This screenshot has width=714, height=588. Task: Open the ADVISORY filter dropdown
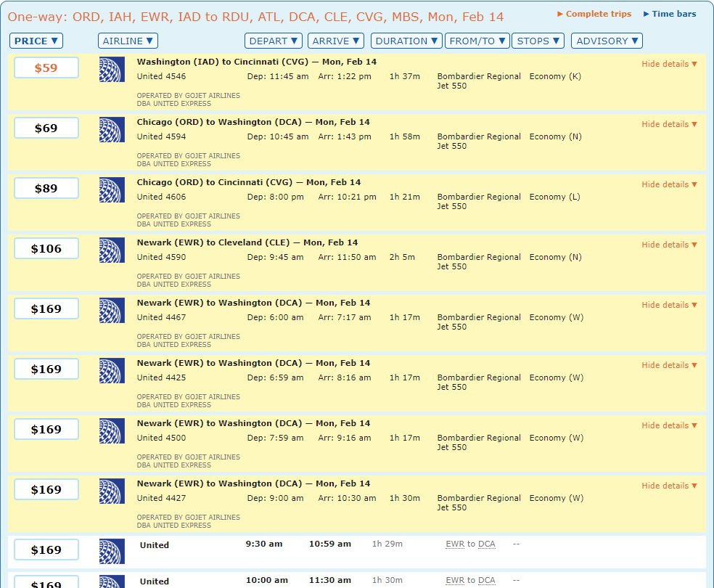click(607, 41)
